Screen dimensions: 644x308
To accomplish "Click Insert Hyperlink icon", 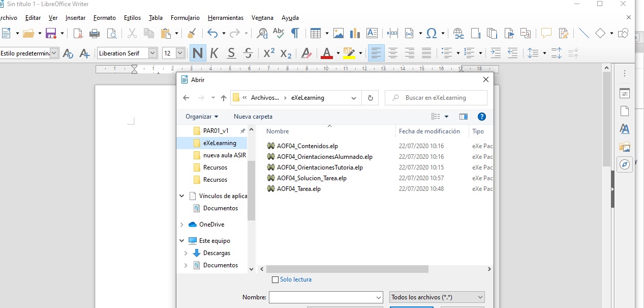I will tap(458, 34).
